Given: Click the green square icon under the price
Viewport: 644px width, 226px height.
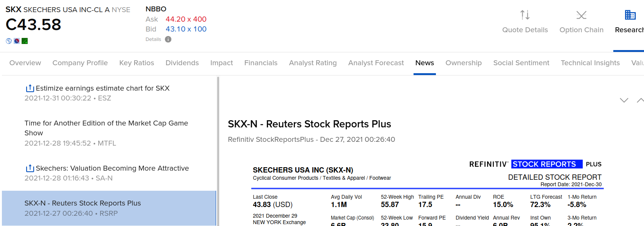Looking at the screenshot, I should pyautogui.click(x=25, y=41).
